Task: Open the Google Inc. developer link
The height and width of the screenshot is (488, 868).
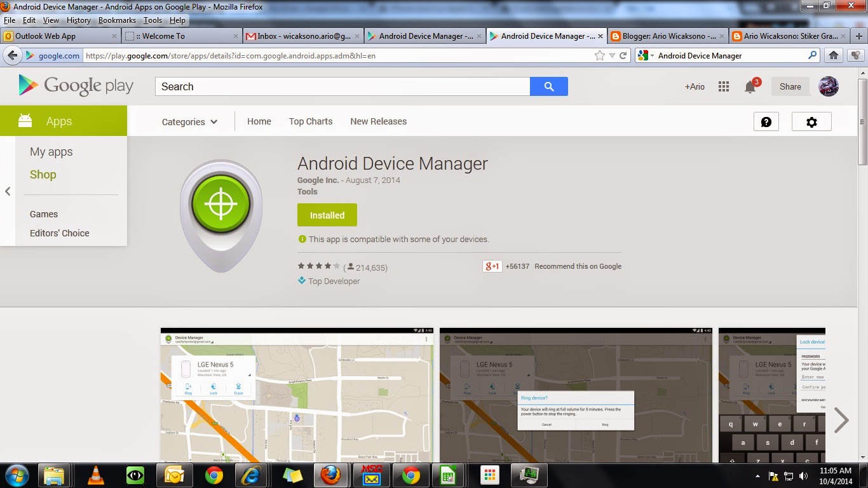Action: point(318,180)
